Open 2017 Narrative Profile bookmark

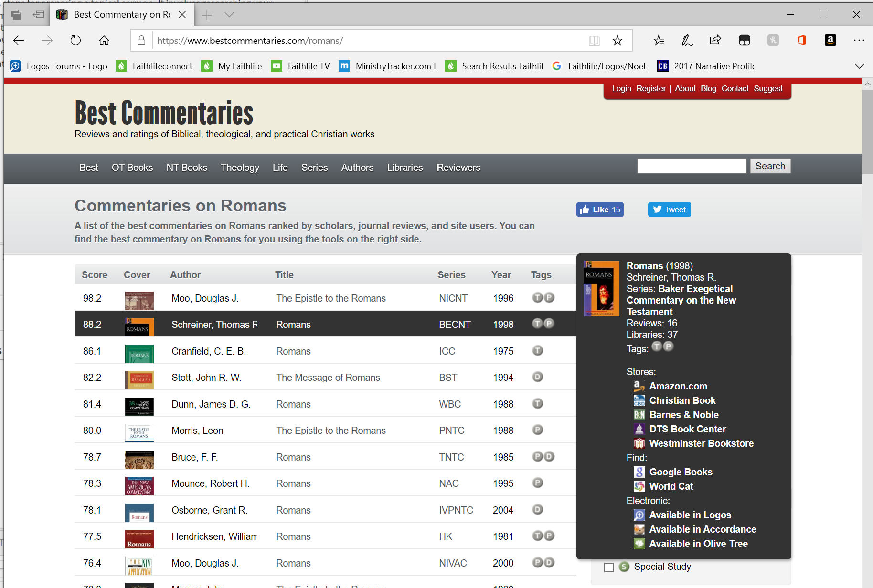click(706, 66)
